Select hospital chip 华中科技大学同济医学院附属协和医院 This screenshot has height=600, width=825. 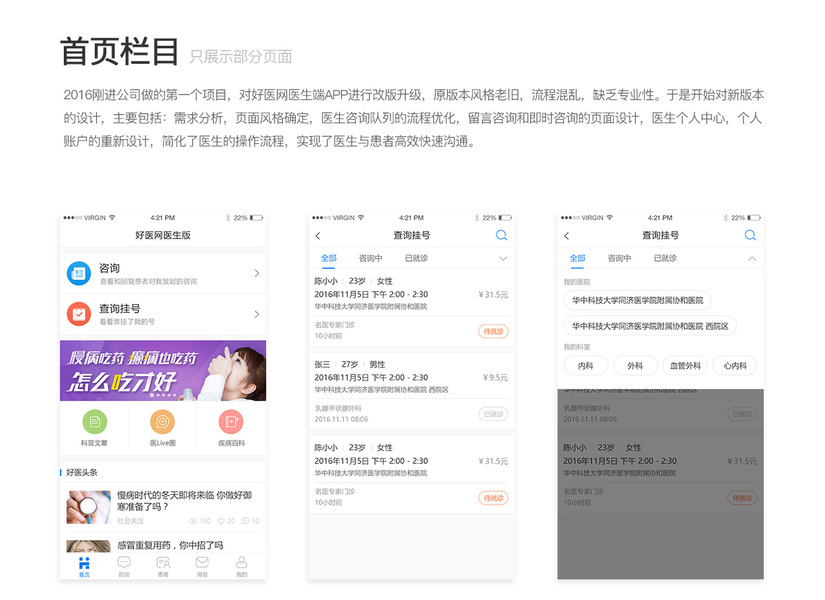tap(638, 301)
